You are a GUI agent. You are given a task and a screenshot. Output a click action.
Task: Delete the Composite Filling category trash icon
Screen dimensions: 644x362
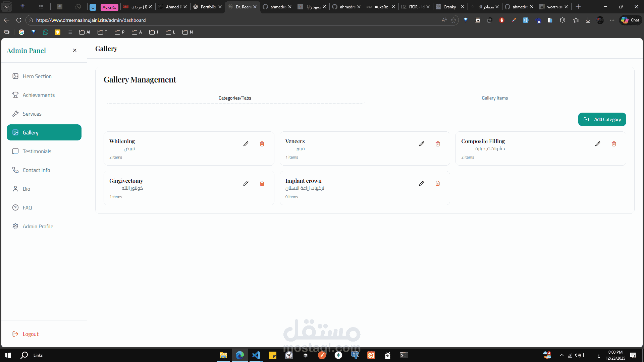614,144
